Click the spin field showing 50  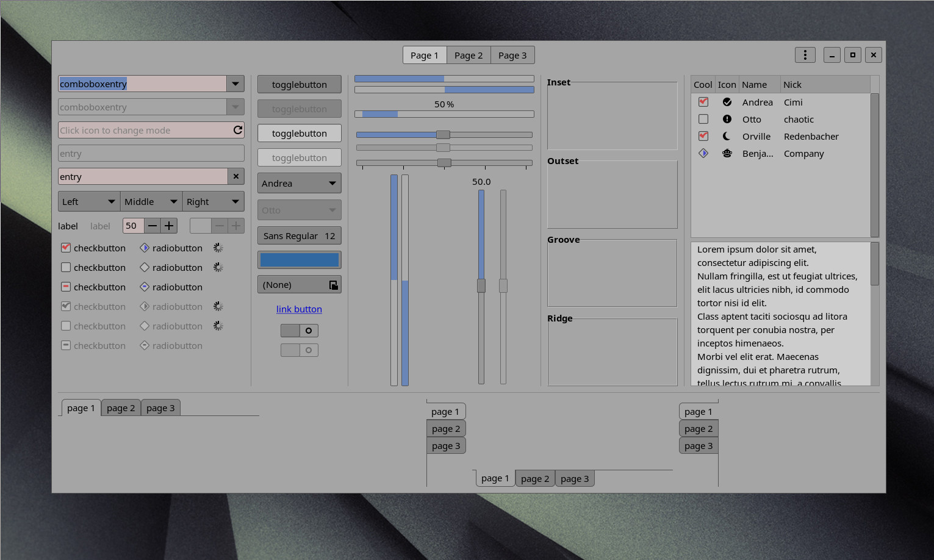[133, 226]
